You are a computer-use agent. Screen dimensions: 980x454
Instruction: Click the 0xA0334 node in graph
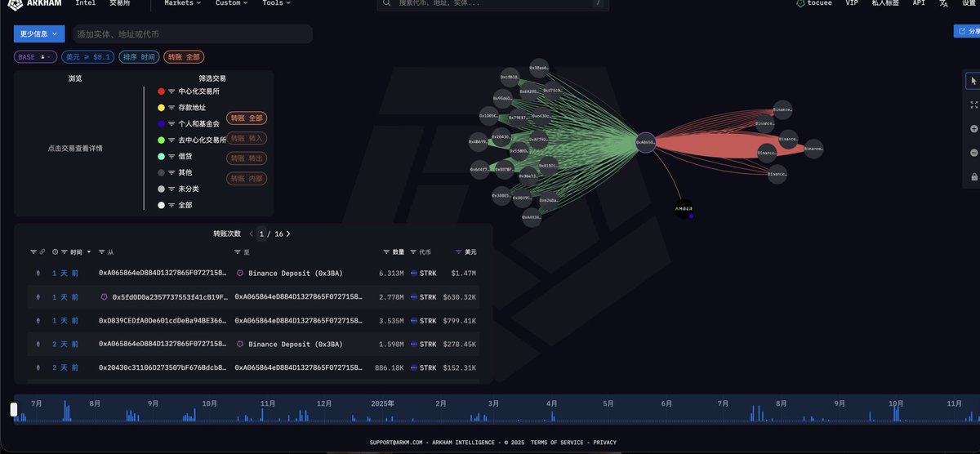pos(531,217)
